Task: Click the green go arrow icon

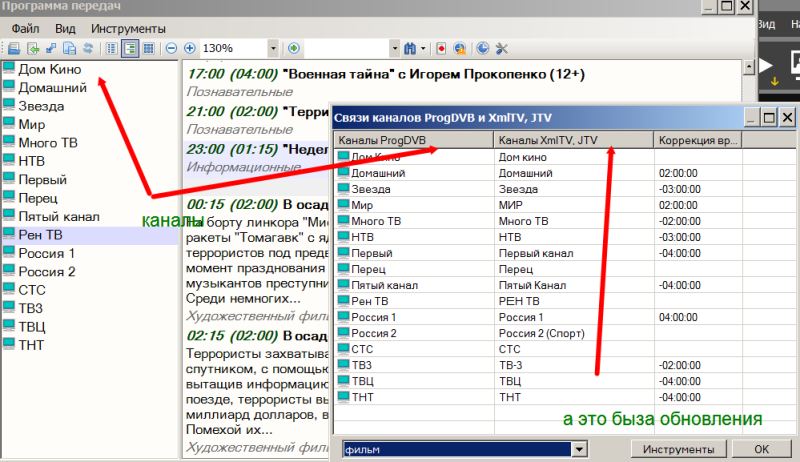Action: [294, 48]
